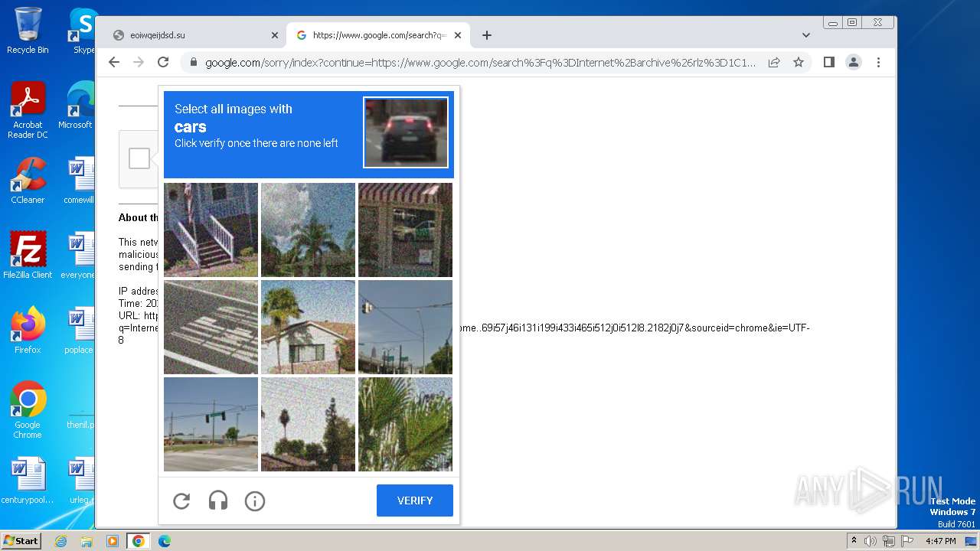Close the Google search tab
Image resolution: width=980 pixels, height=551 pixels.
pyautogui.click(x=458, y=35)
